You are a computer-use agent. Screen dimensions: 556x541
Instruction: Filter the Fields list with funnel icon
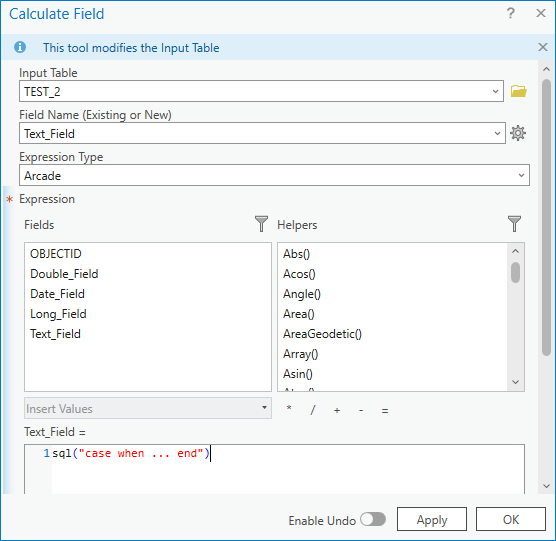tap(261, 224)
